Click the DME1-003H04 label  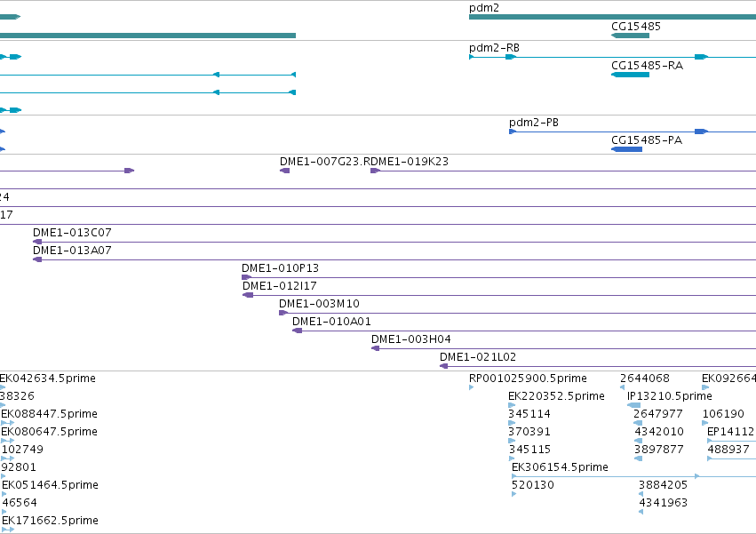pos(410,339)
